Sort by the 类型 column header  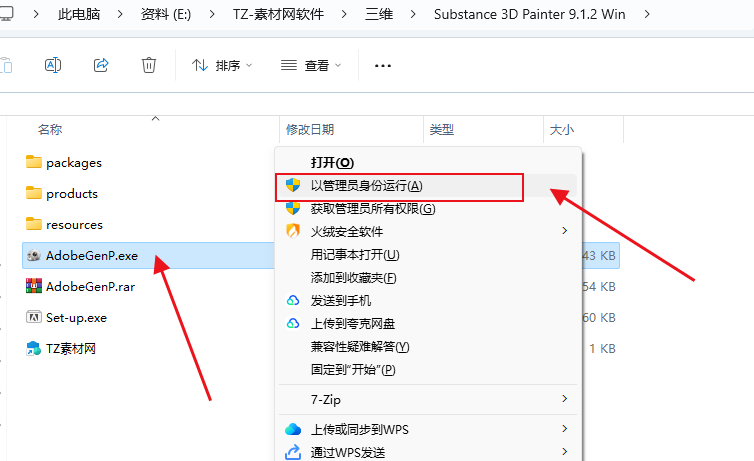(441, 129)
